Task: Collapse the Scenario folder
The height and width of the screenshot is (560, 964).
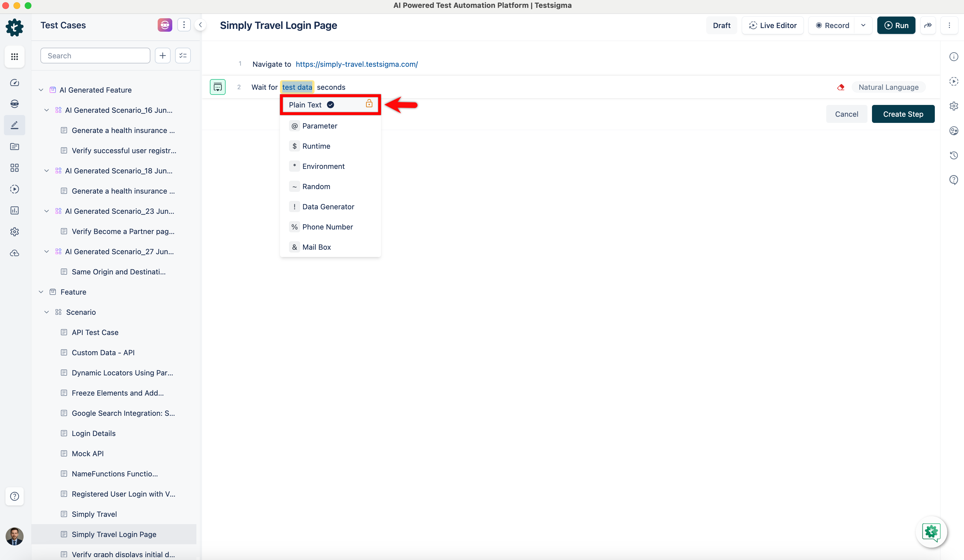Action: pos(47,312)
